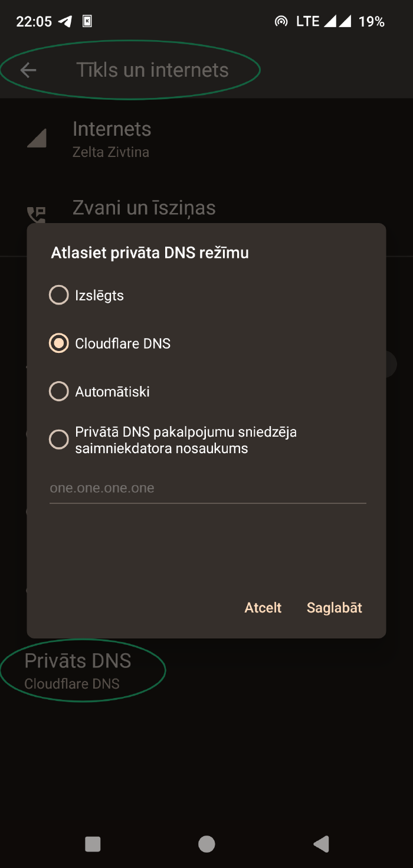413x868 pixels.
Task: Open Zvani un īsziņas entry
Action: (x=144, y=208)
